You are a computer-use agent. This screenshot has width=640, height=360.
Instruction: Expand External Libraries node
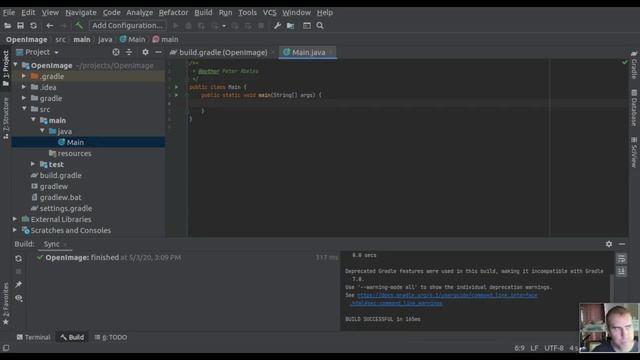coord(15,219)
